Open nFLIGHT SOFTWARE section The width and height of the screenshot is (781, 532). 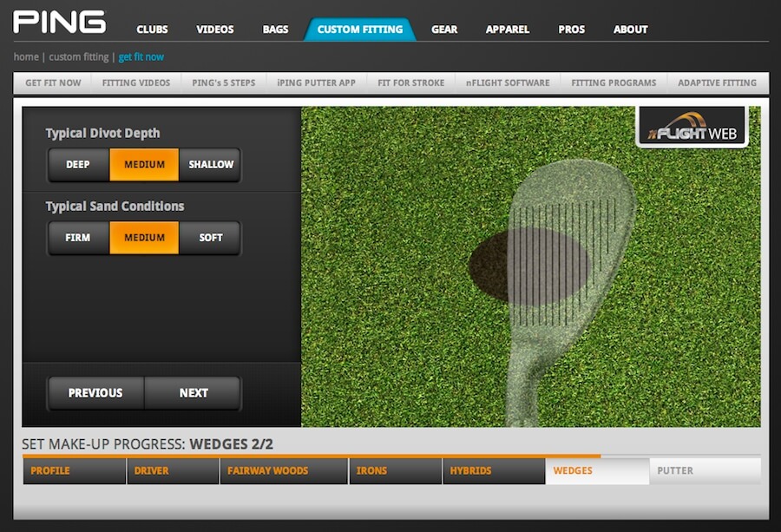(x=505, y=82)
